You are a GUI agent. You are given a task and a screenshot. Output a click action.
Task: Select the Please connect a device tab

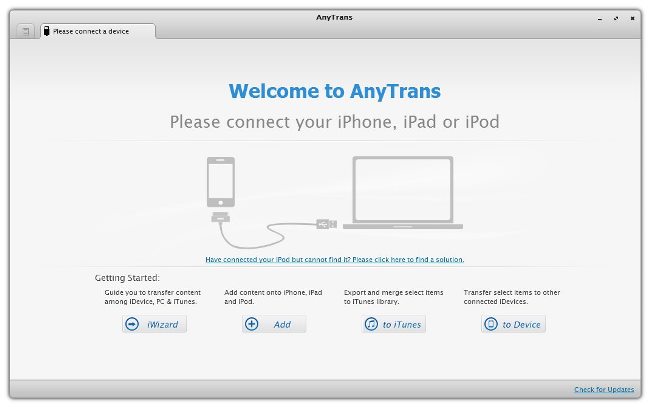click(x=98, y=31)
